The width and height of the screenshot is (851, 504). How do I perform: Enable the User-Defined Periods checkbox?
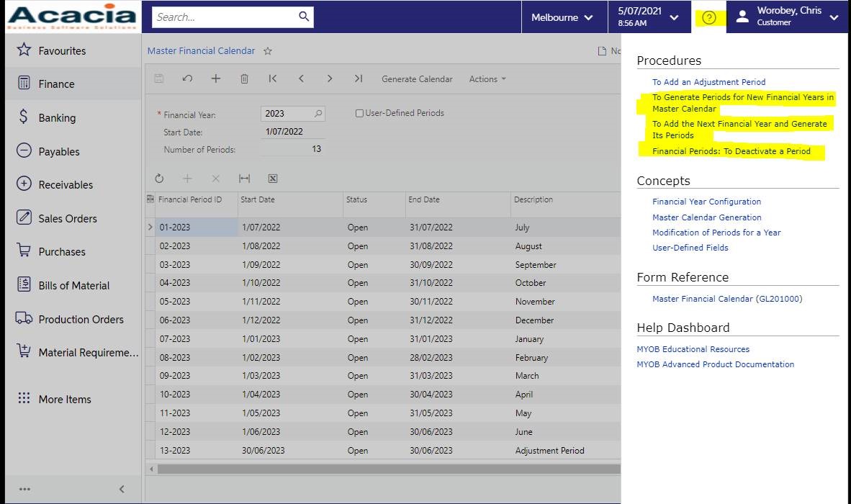(x=359, y=113)
